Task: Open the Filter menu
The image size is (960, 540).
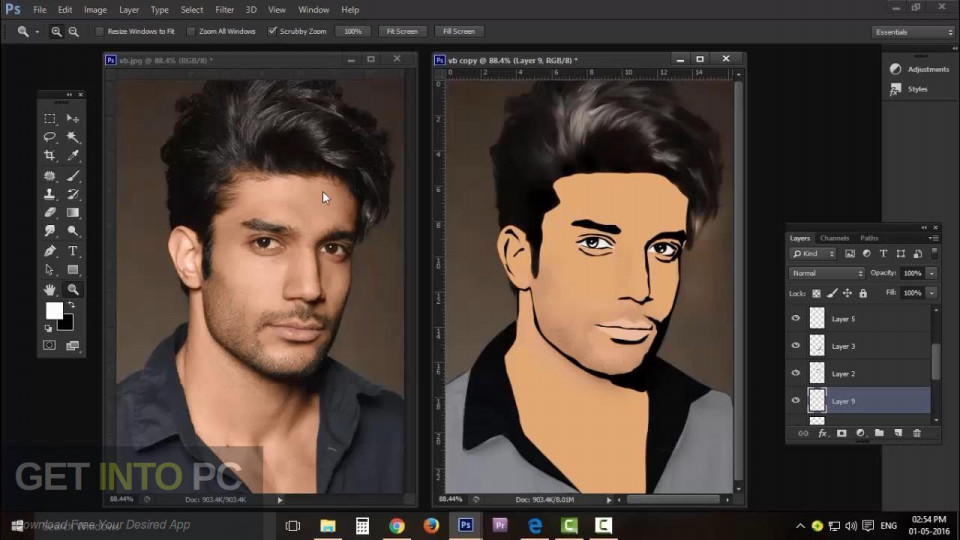Action: 224,9
